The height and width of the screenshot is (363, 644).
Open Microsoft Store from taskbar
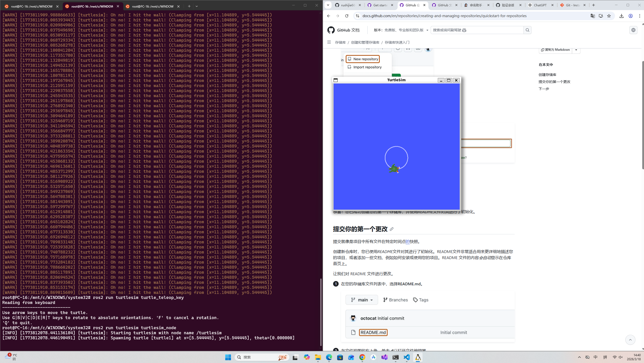340,357
